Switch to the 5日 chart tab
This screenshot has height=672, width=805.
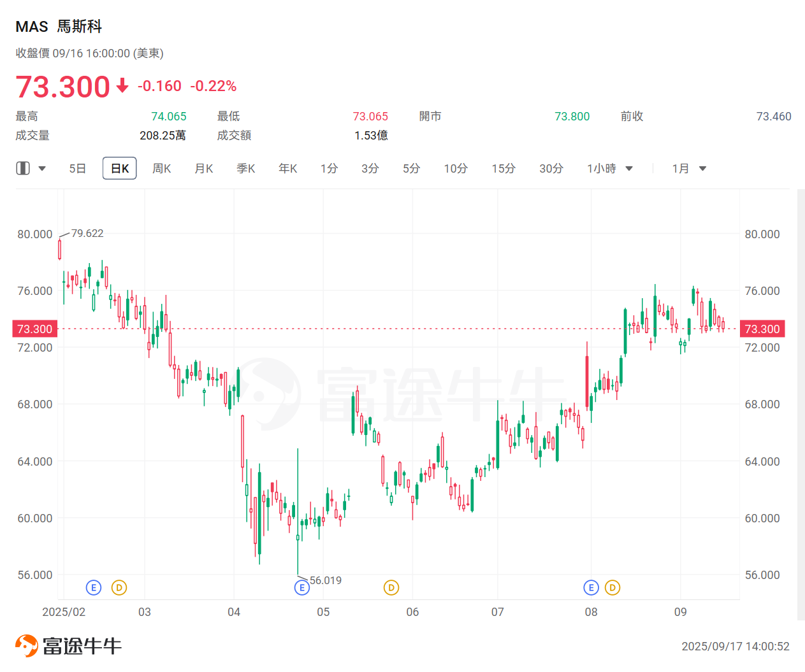pos(78,169)
